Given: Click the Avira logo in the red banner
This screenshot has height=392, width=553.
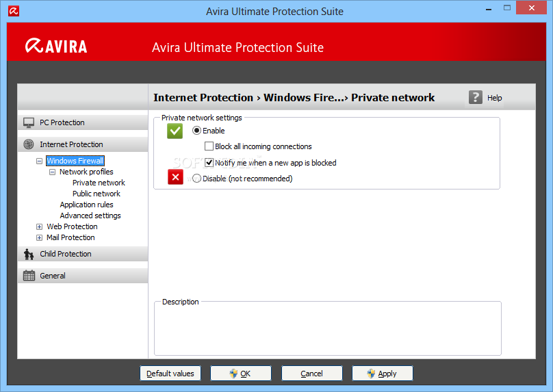Looking at the screenshot, I should coord(56,47).
